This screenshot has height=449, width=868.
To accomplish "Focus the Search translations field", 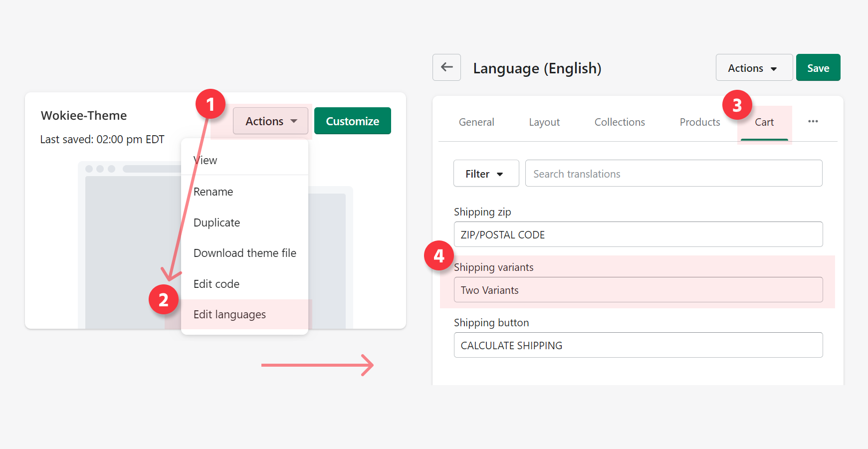I will [x=673, y=174].
